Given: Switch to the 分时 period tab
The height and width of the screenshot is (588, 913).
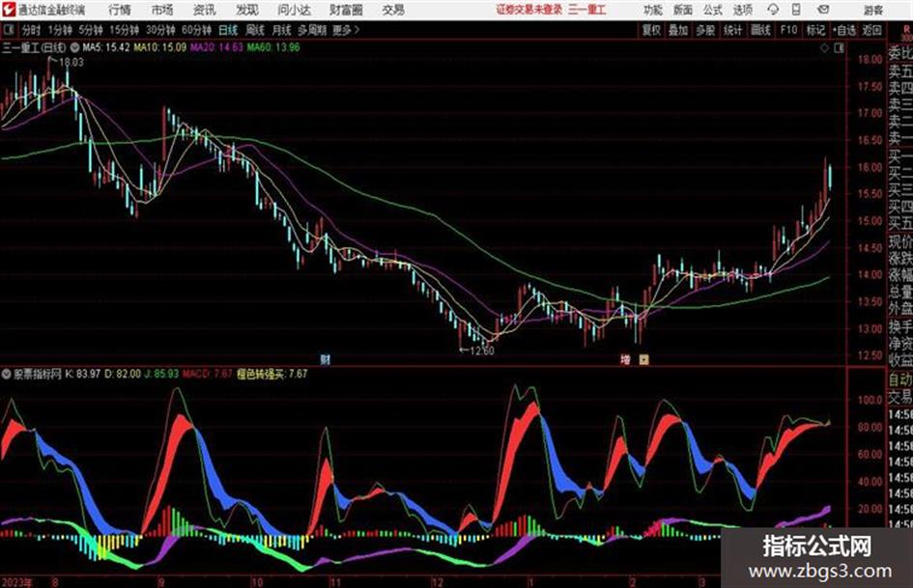Looking at the screenshot, I should [x=31, y=30].
